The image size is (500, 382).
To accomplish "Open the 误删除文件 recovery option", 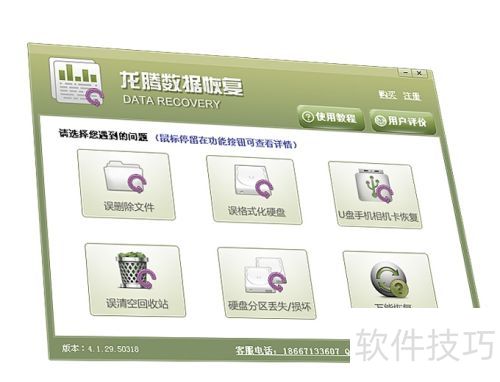I will [x=126, y=184].
